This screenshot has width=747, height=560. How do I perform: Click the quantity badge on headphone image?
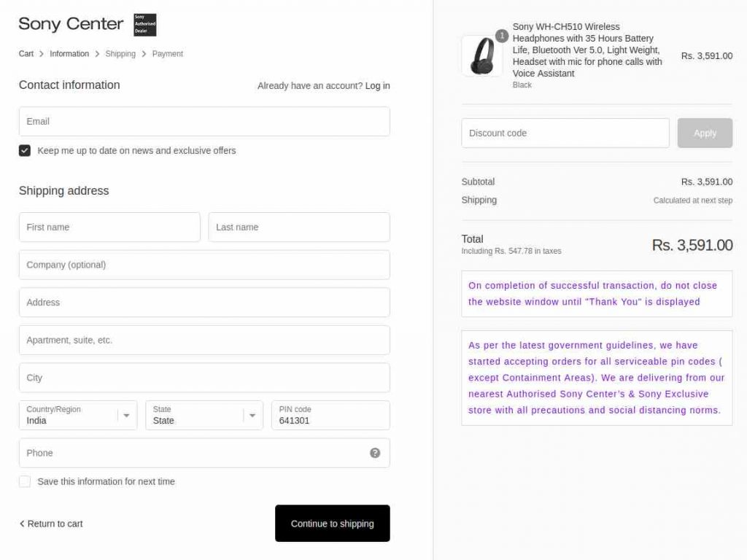point(502,36)
